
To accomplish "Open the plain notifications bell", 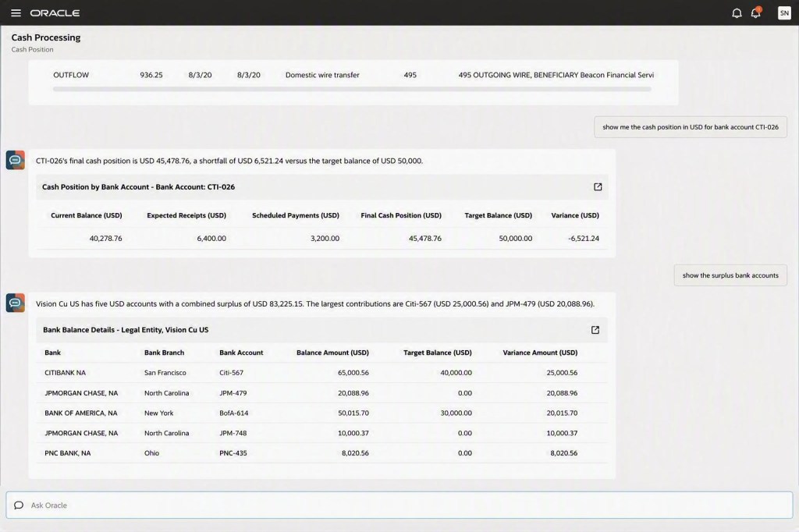I will (737, 13).
